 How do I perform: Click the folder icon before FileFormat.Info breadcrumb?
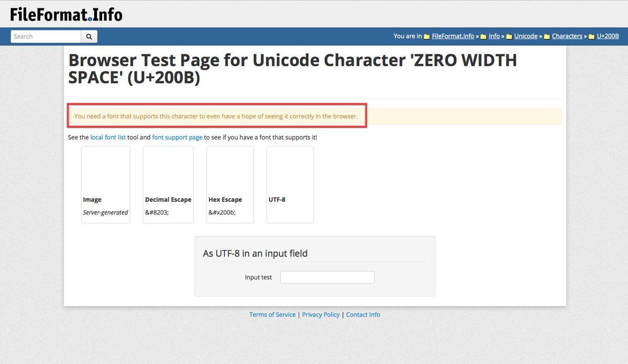pos(427,37)
